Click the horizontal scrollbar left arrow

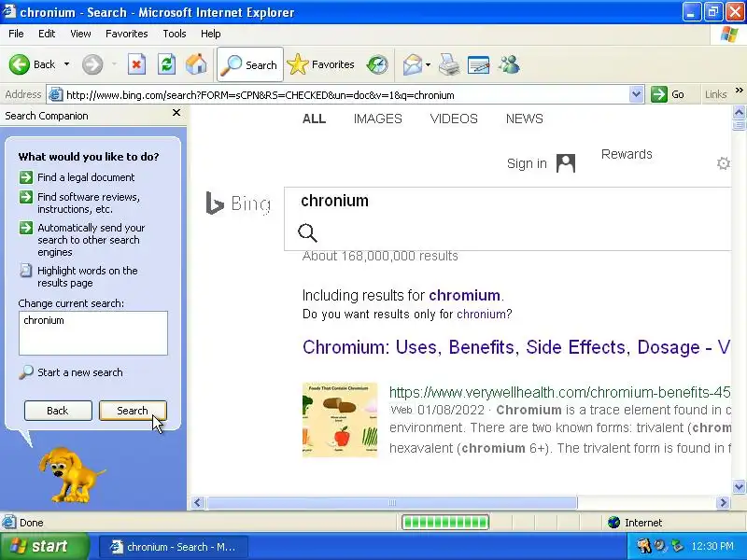198,502
